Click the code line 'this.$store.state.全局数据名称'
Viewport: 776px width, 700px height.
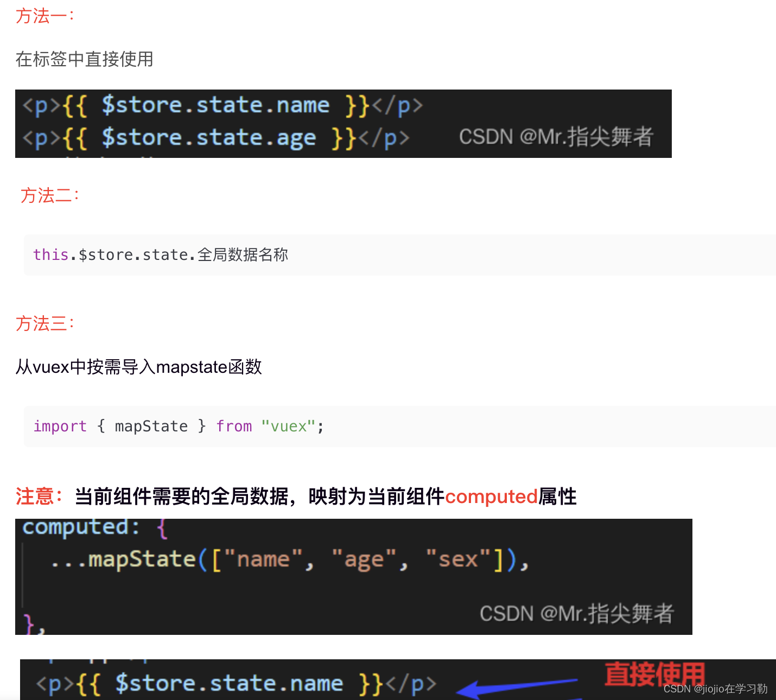coord(161,254)
